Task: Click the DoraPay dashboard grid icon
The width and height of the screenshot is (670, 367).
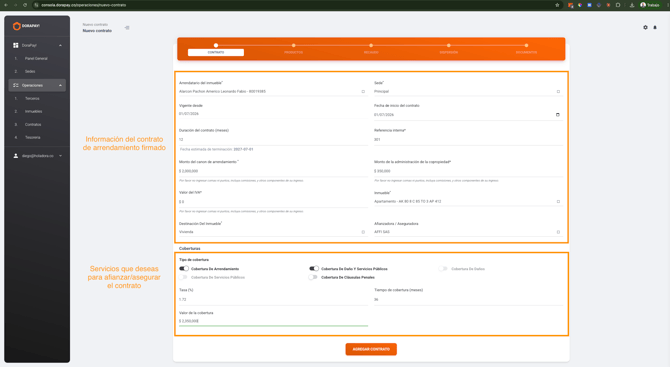Action: (16, 45)
